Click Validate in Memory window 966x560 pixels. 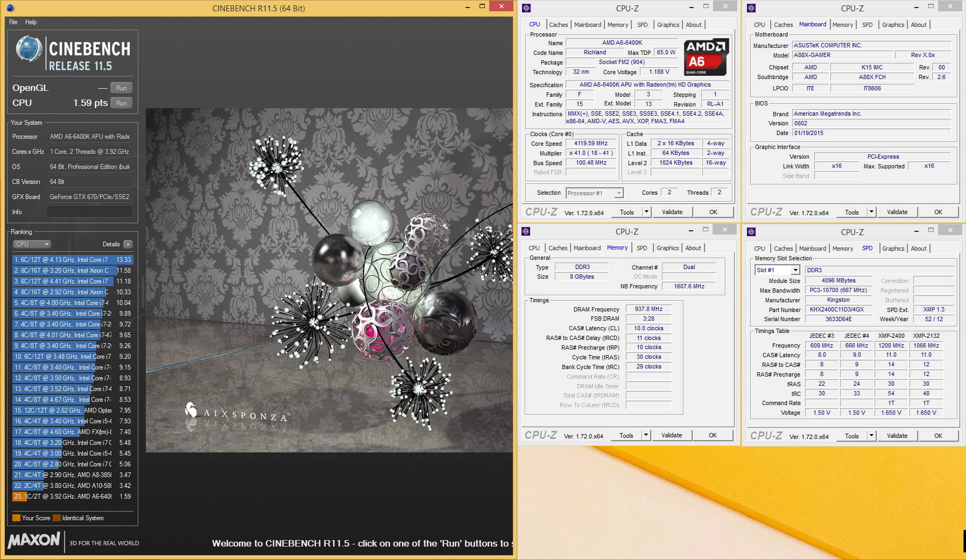[672, 436]
